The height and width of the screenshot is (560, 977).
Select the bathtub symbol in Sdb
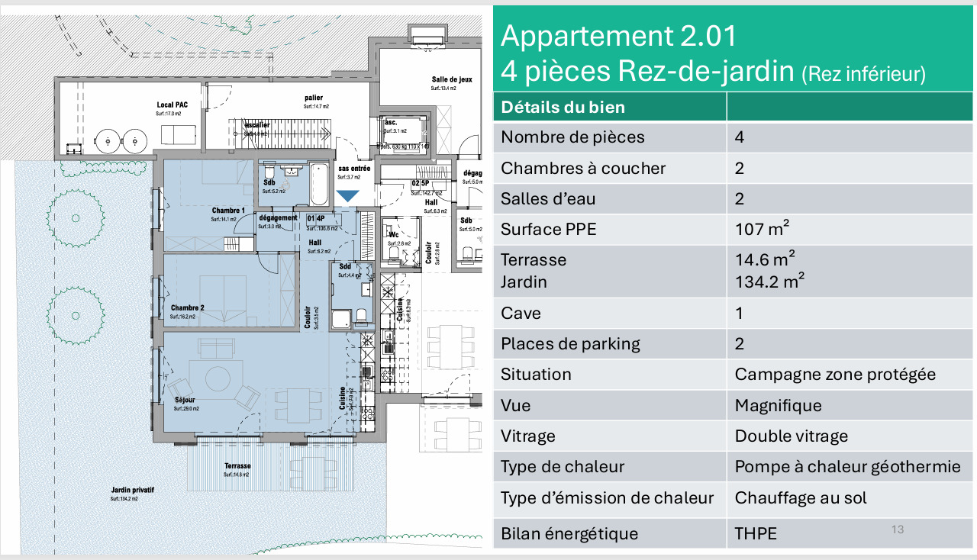click(319, 185)
